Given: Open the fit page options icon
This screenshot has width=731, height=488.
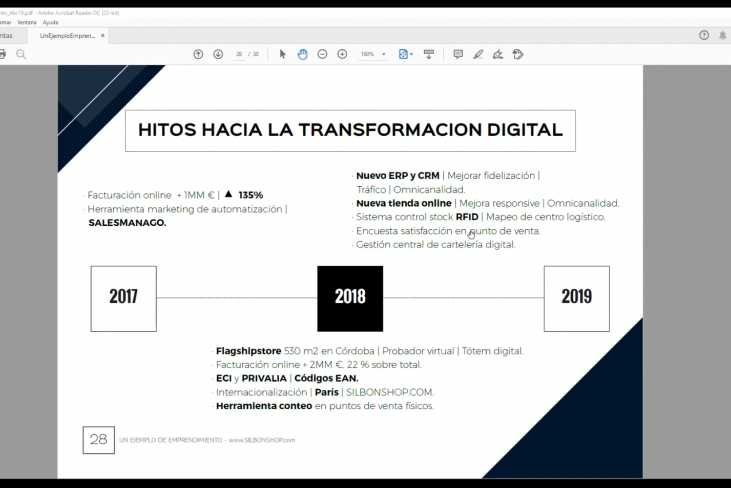Looking at the screenshot, I should click(403, 54).
